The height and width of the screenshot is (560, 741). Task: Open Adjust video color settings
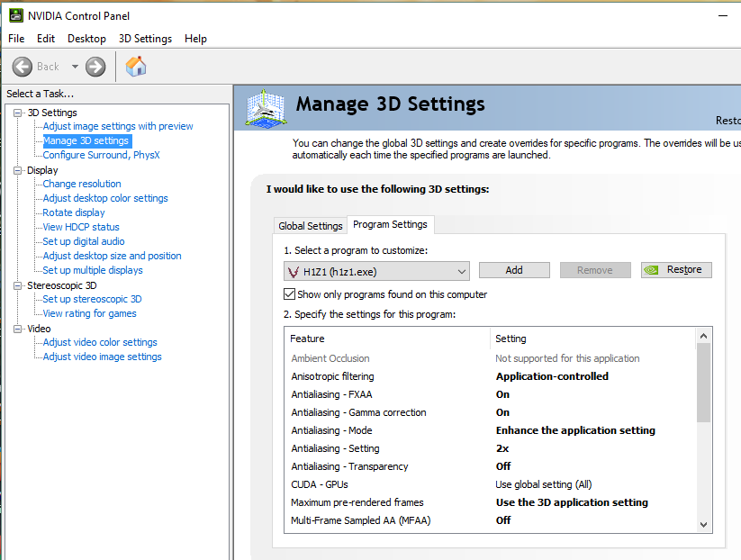100,342
